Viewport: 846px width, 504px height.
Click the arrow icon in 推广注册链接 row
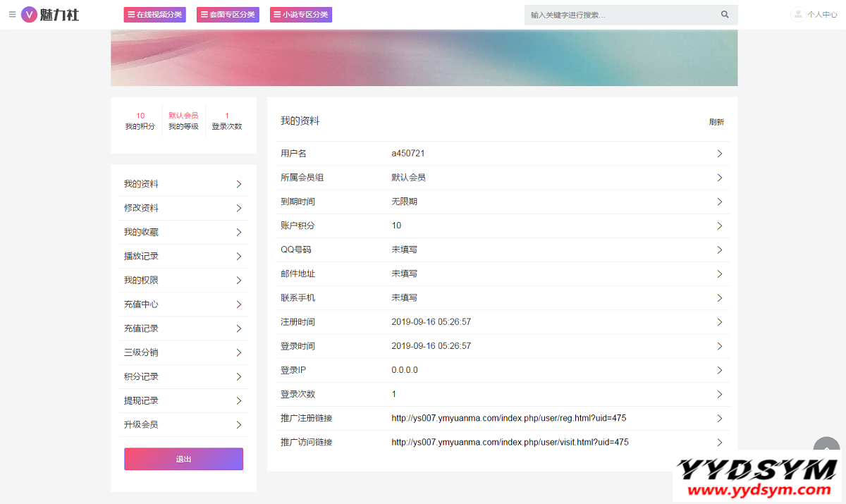pos(719,418)
